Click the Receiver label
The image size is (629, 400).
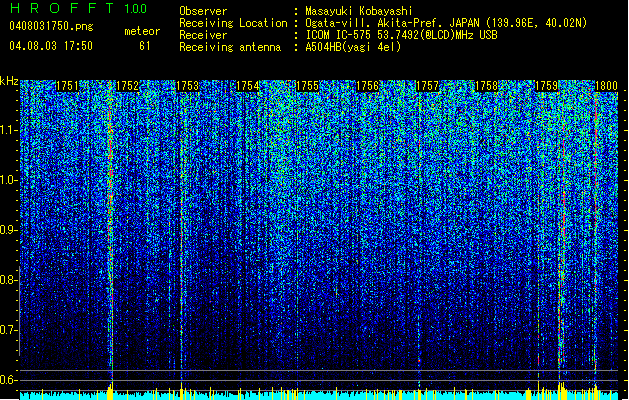coord(203,35)
